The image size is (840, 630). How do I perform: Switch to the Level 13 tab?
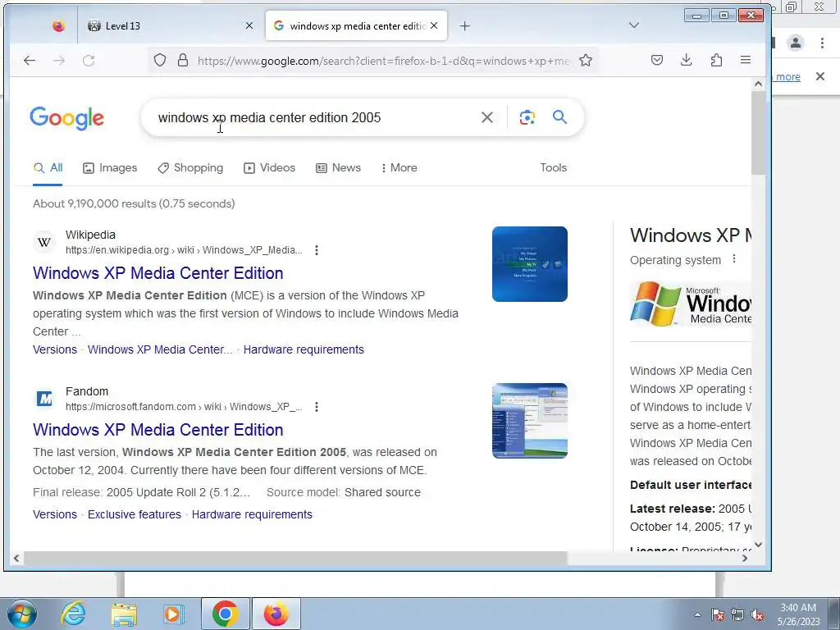[x=167, y=25]
